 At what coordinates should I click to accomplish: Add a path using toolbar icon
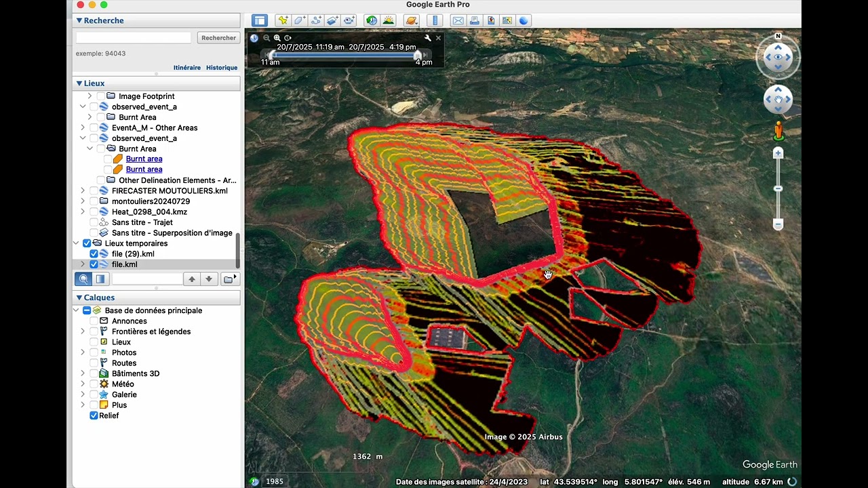316,20
